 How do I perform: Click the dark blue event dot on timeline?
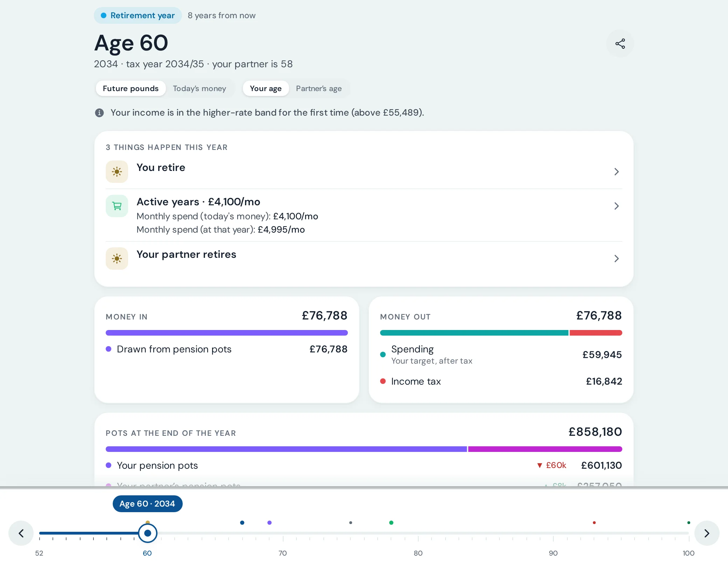click(x=242, y=523)
